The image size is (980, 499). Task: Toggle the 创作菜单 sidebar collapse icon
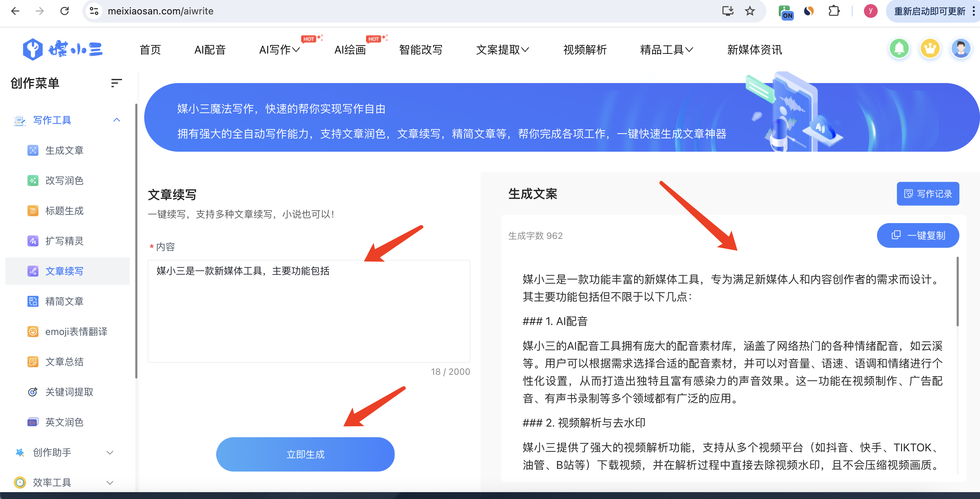tap(116, 83)
